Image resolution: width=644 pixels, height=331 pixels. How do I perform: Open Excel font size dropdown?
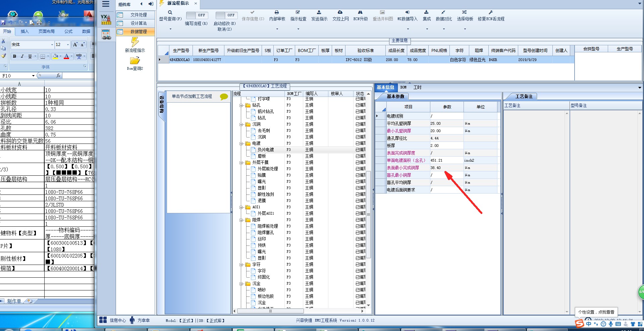[x=68, y=45]
